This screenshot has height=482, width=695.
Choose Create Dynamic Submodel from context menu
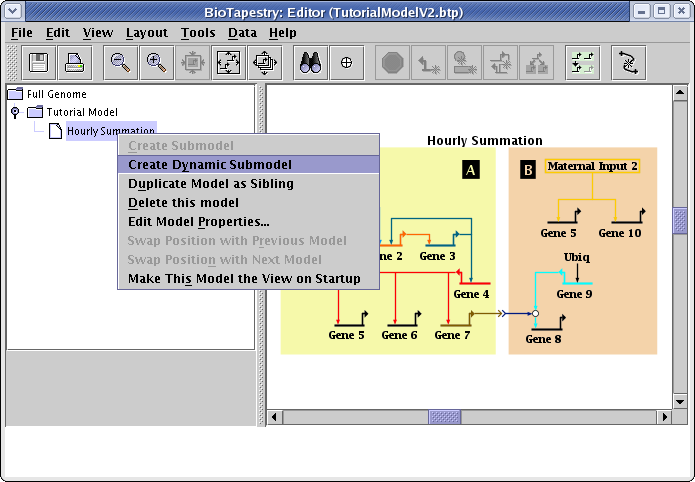point(210,165)
